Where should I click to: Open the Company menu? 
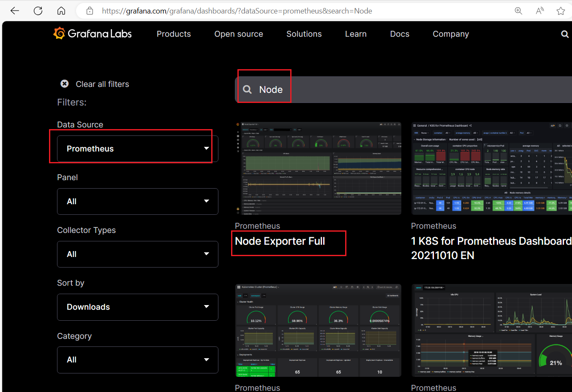pos(451,34)
